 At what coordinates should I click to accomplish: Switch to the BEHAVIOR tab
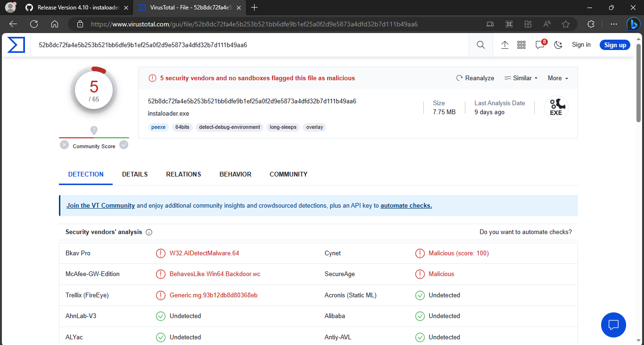tap(235, 174)
